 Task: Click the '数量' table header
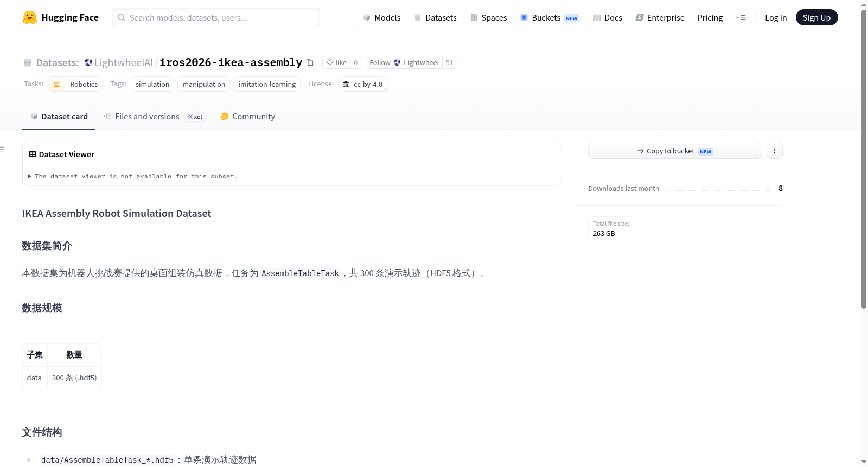[x=74, y=355]
